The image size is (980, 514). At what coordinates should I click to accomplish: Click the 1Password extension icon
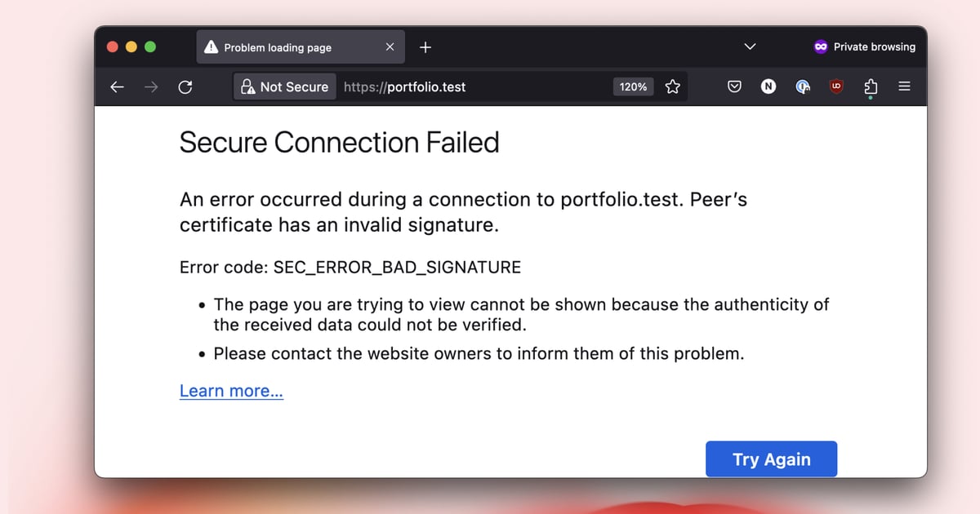(803, 86)
